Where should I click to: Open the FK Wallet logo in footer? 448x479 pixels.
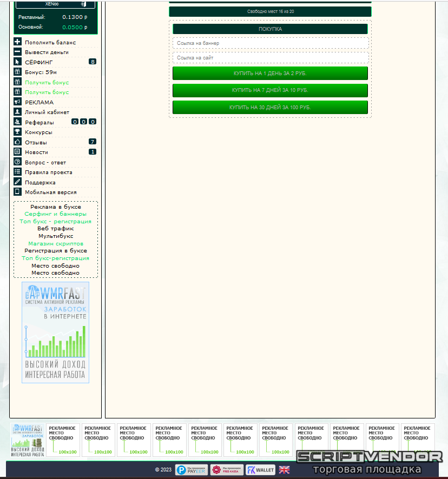(x=260, y=470)
